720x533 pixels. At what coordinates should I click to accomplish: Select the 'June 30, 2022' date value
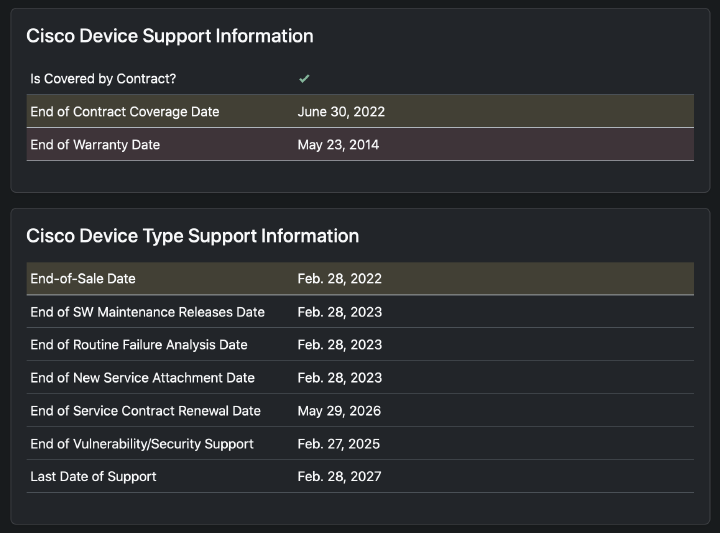click(x=341, y=112)
